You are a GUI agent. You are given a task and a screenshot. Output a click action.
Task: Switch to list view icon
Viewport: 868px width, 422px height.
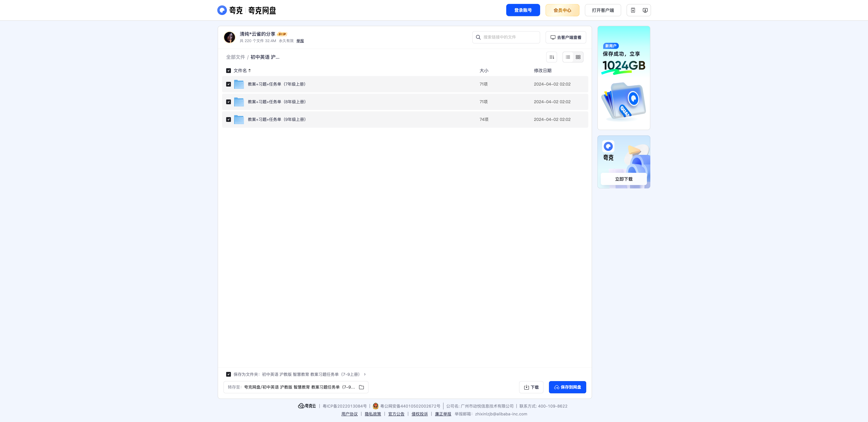click(x=568, y=57)
